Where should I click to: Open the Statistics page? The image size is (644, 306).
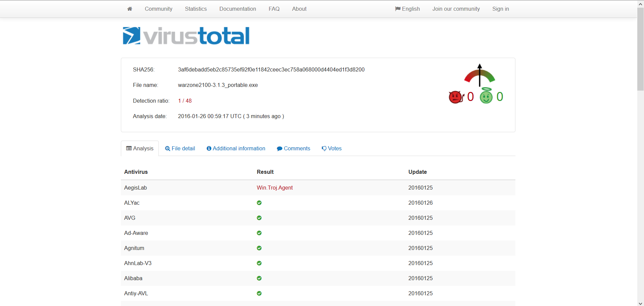pyautogui.click(x=196, y=9)
